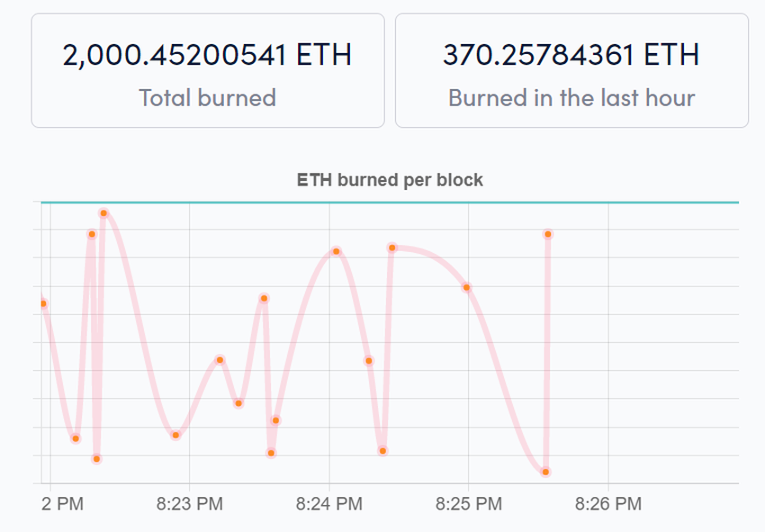Viewport: 765px width, 532px height.
Task: Click the low data point just before 8:23 PM
Action: click(x=175, y=435)
